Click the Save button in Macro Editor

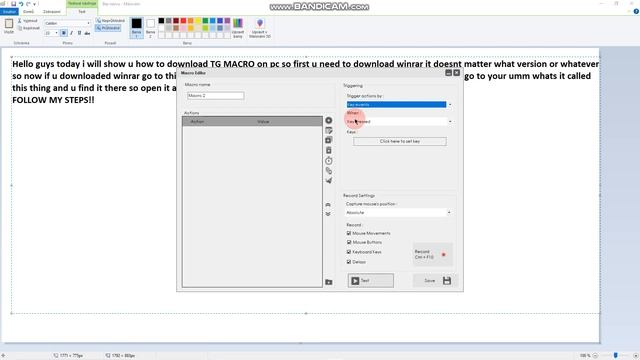pyautogui.click(x=435, y=280)
